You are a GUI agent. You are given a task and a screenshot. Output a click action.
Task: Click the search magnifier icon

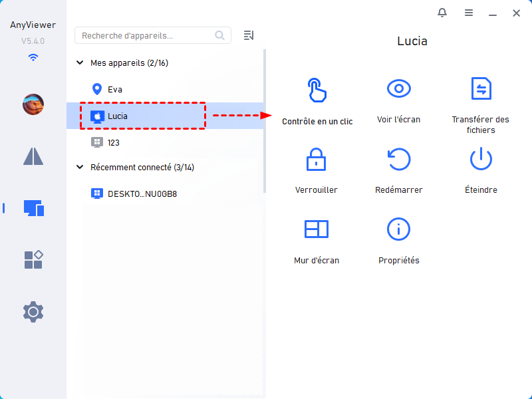[x=220, y=35]
